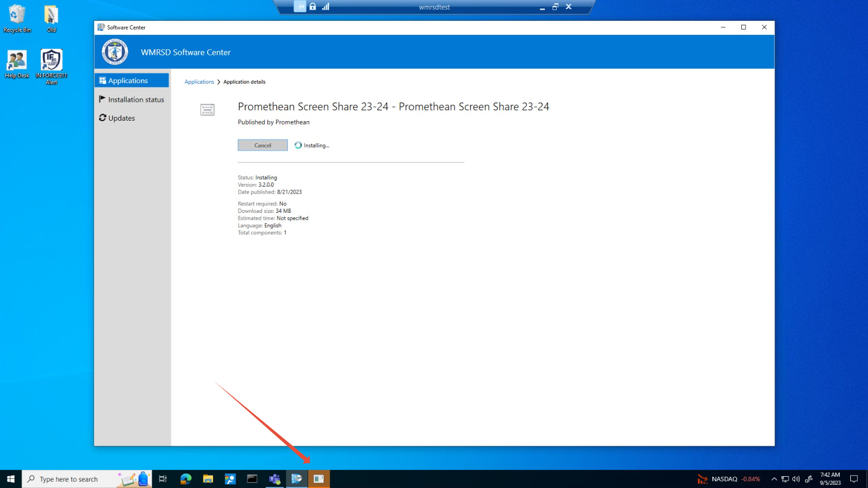Minimize the Software Center window

point(723,27)
